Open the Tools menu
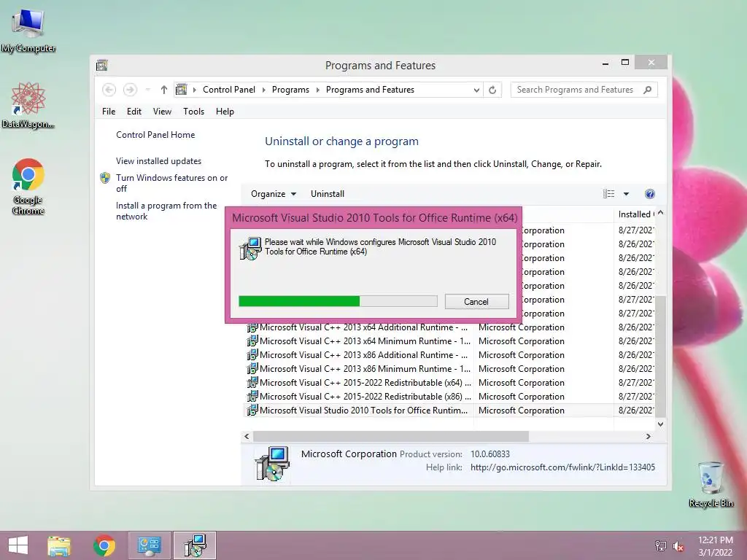Image resolution: width=747 pixels, height=560 pixels. pos(193,112)
